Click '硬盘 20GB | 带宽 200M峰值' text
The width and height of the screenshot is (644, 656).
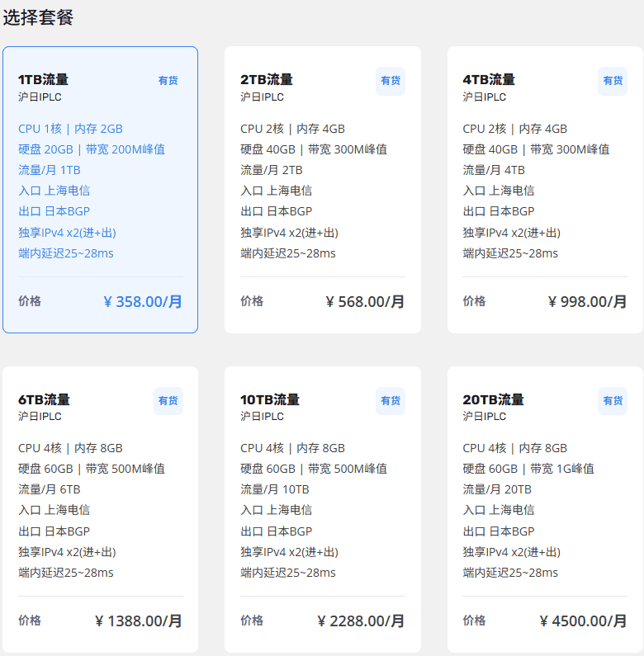(92, 149)
